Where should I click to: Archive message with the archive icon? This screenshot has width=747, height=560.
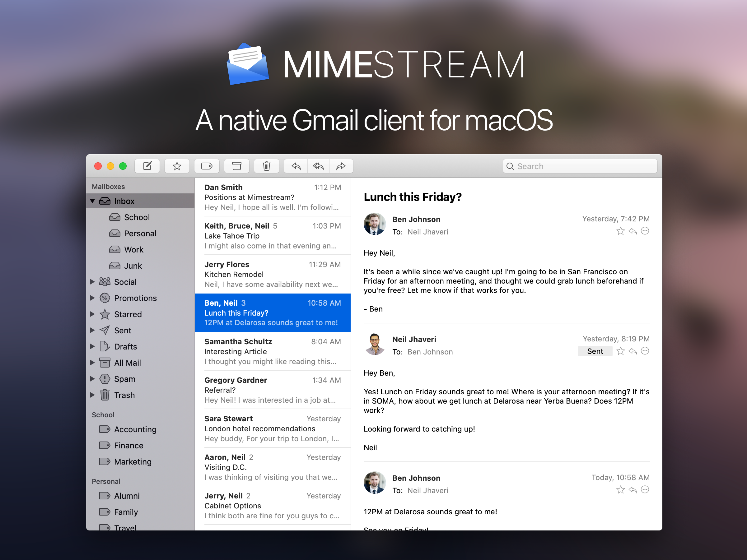(236, 166)
